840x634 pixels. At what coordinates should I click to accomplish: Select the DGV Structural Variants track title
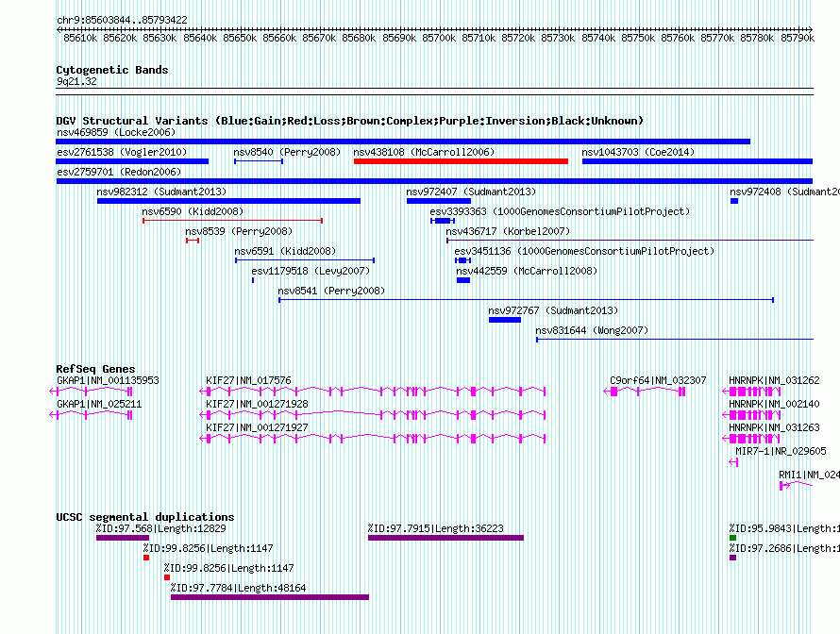[x=350, y=121]
